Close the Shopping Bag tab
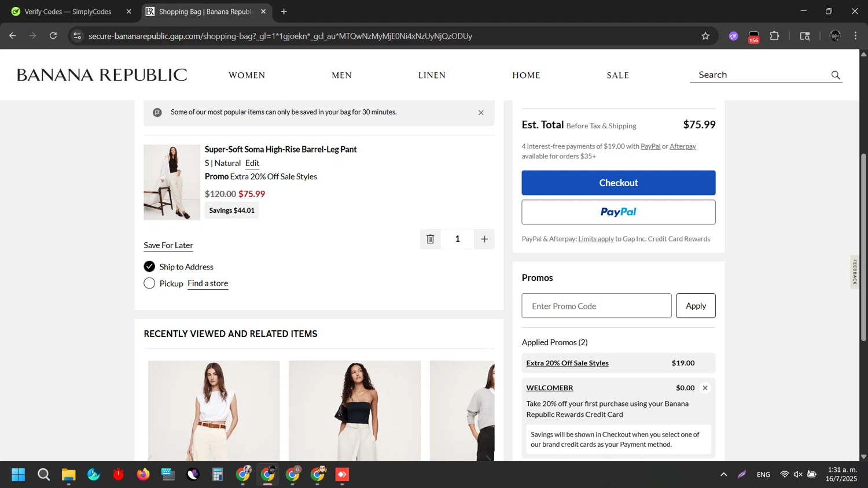This screenshot has height=488, width=868. tap(263, 12)
